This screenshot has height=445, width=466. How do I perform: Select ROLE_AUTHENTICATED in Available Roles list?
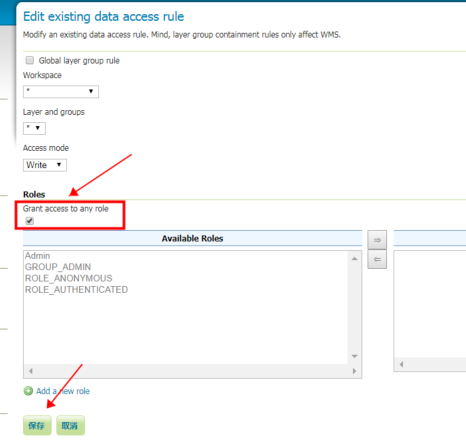pos(76,290)
